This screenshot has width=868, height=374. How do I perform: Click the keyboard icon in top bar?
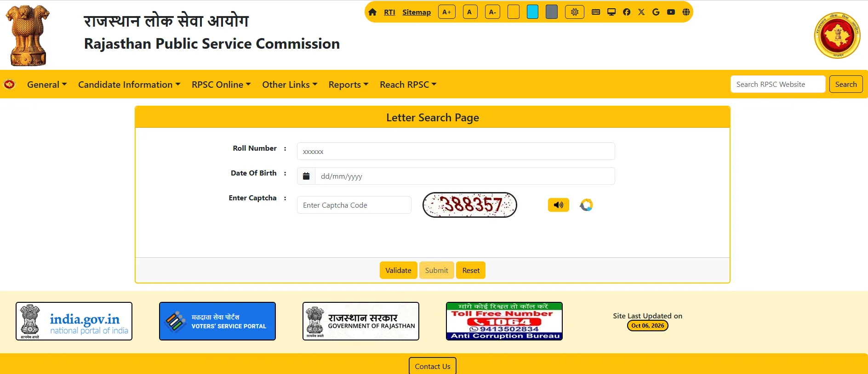click(x=596, y=12)
